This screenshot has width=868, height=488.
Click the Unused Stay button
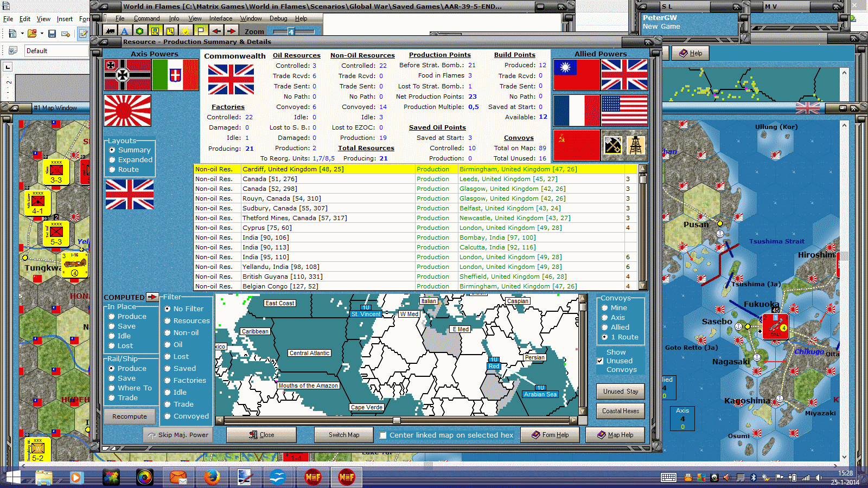coord(621,391)
